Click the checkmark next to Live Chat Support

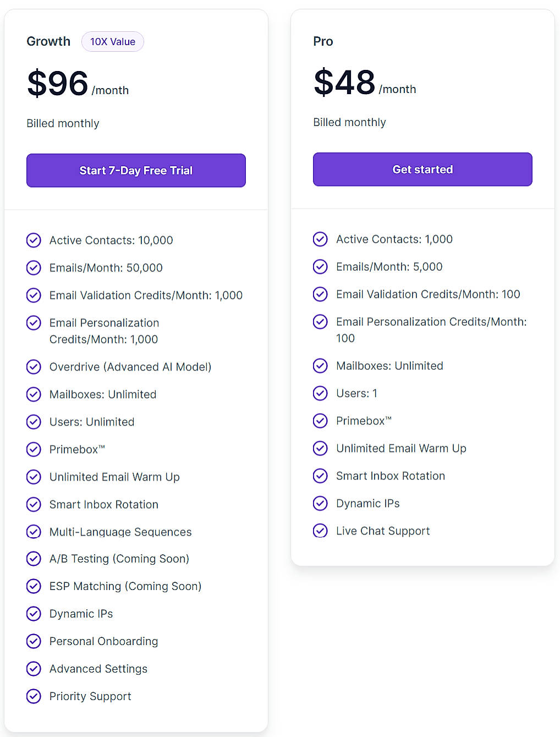click(x=320, y=531)
